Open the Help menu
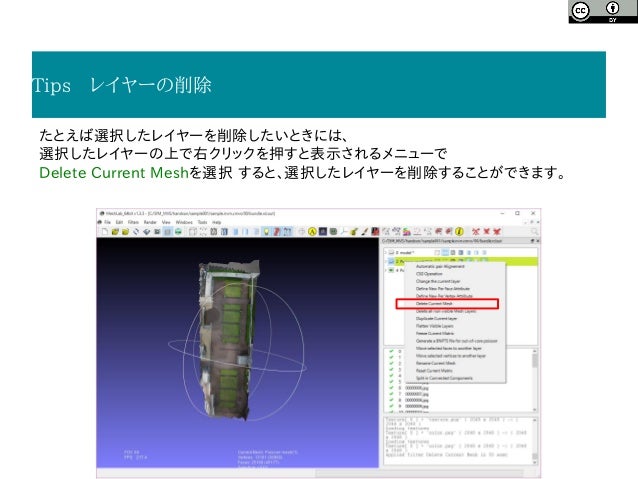This screenshot has height=479, width=638. [x=216, y=222]
